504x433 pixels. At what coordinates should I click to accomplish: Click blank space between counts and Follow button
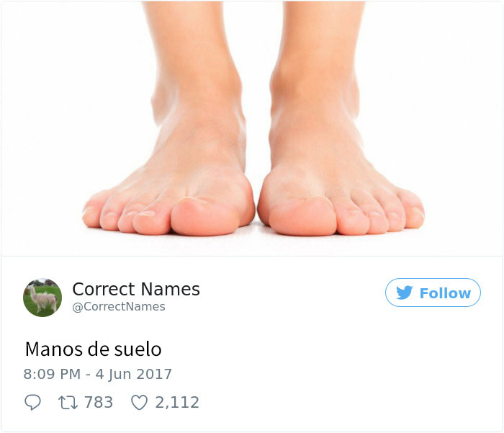point(321,370)
